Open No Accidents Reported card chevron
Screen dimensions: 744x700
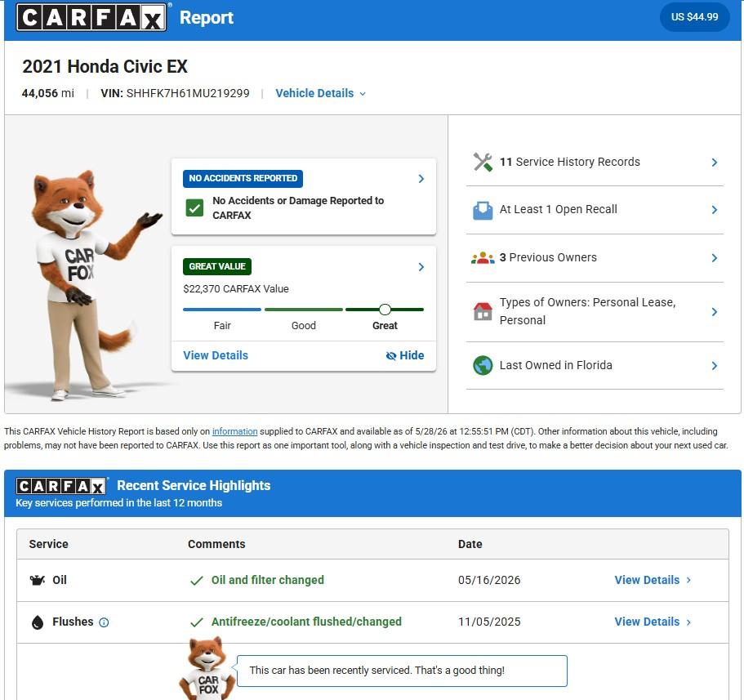pos(421,178)
